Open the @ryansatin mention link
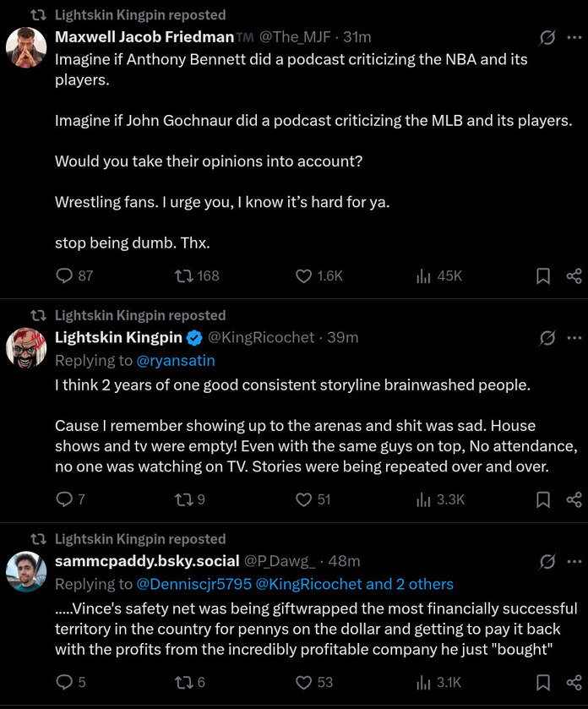588x709 pixels. click(176, 361)
